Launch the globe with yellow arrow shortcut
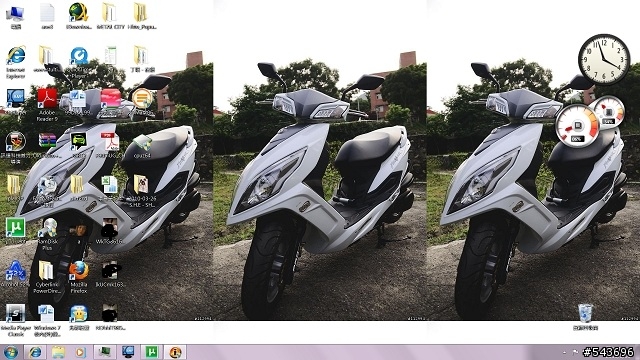 coord(78,13)
